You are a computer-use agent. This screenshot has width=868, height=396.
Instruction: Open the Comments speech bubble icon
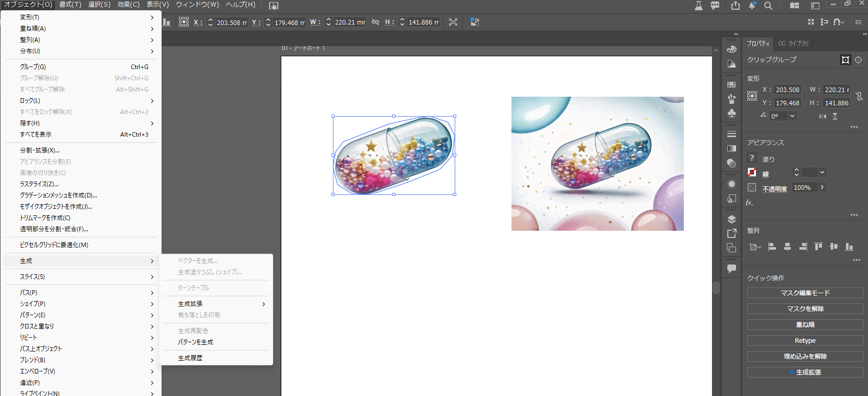point(731,269)
